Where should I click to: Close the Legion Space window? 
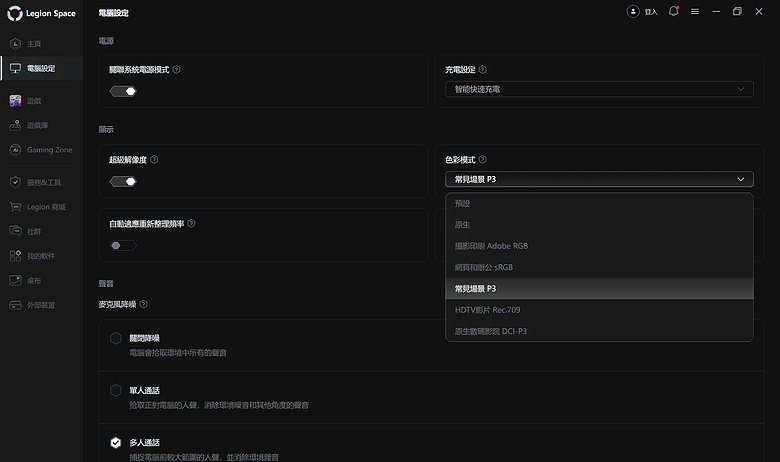tap(759, 11)
